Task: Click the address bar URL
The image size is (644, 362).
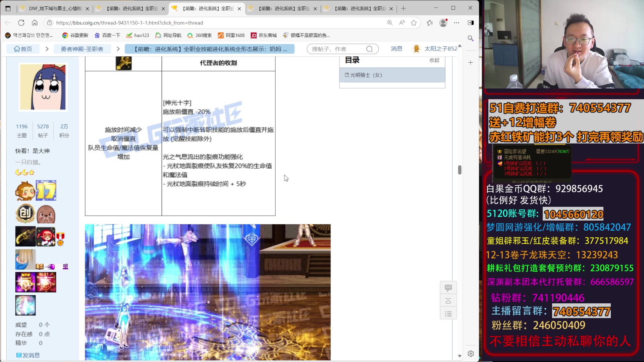Action: [x=129, y=23]
